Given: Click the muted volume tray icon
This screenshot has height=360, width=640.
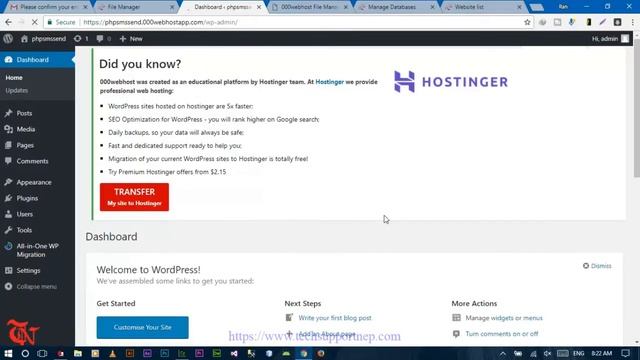Looking at the screenshot, I should tap(548, 353).
